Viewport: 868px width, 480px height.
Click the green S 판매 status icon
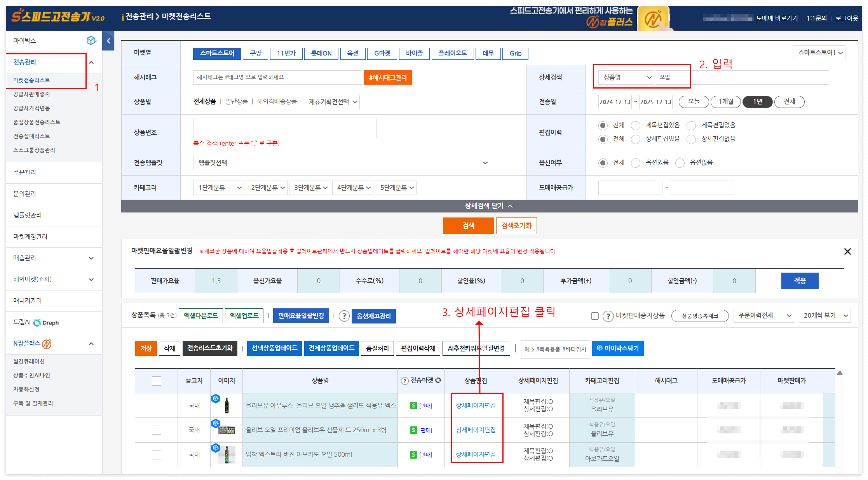(413, 405)
